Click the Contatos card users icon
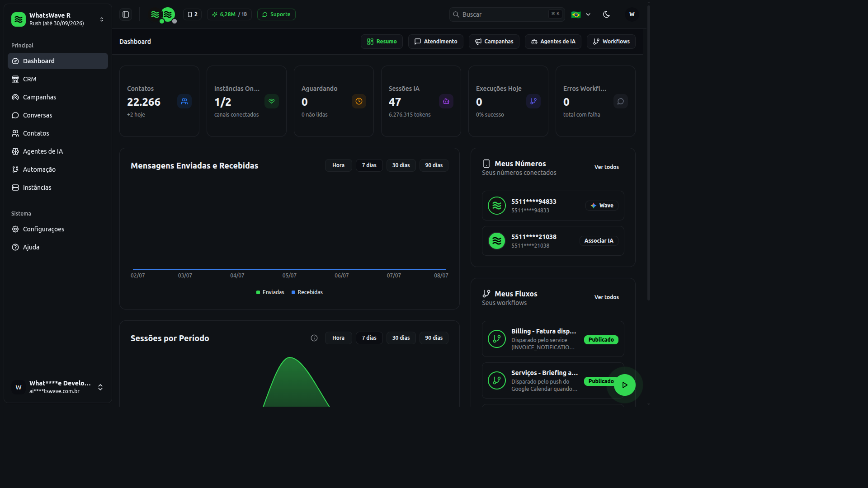 pos(184,101)
